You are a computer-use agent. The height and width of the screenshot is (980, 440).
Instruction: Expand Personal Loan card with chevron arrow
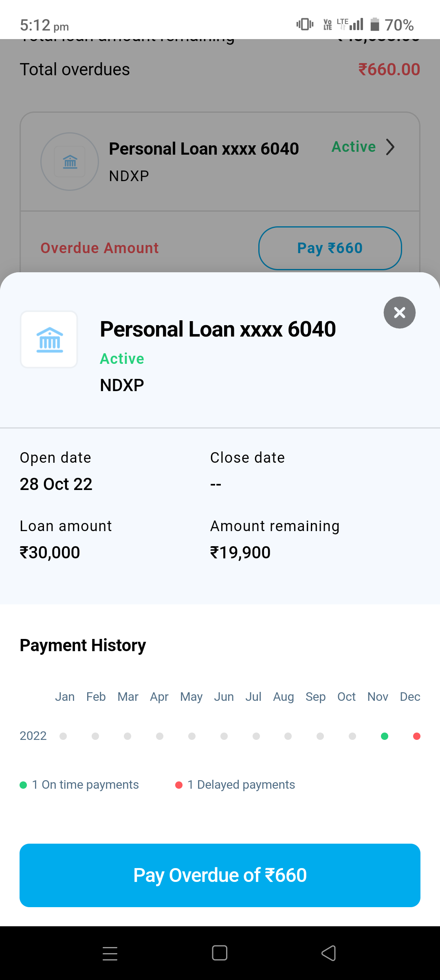390,147
